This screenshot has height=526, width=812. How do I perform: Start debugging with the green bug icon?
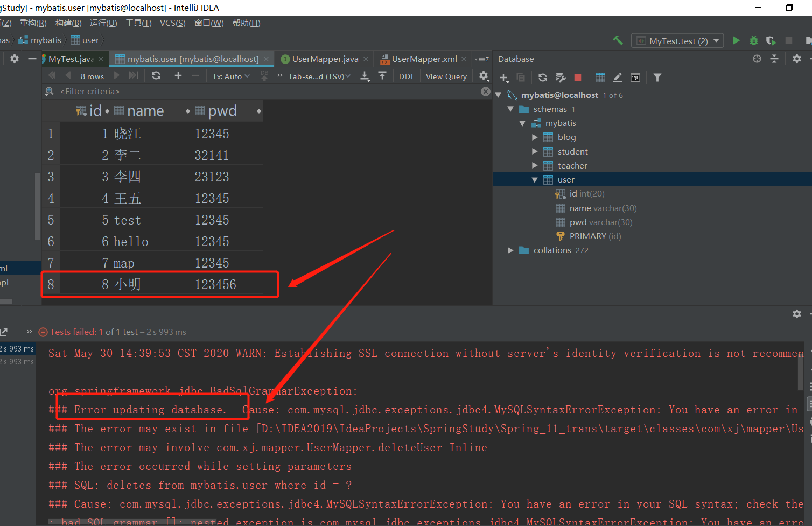754,40
